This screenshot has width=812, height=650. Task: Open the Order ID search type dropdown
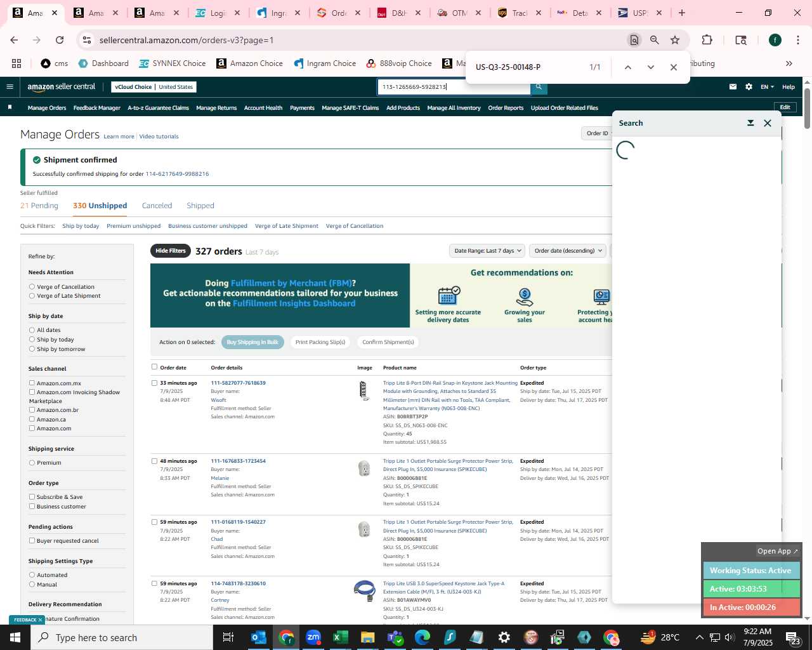(x=597, y=133)
